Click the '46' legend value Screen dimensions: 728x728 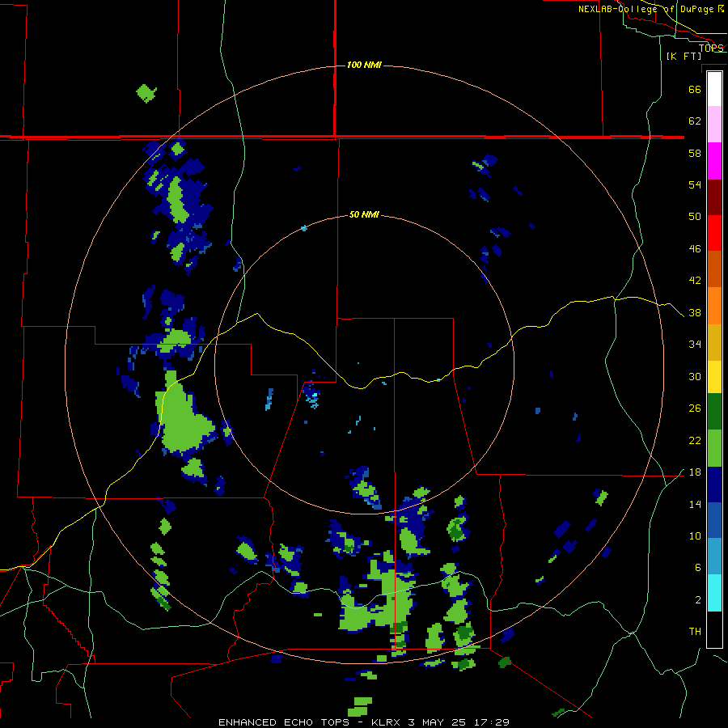tap(695, 249)
